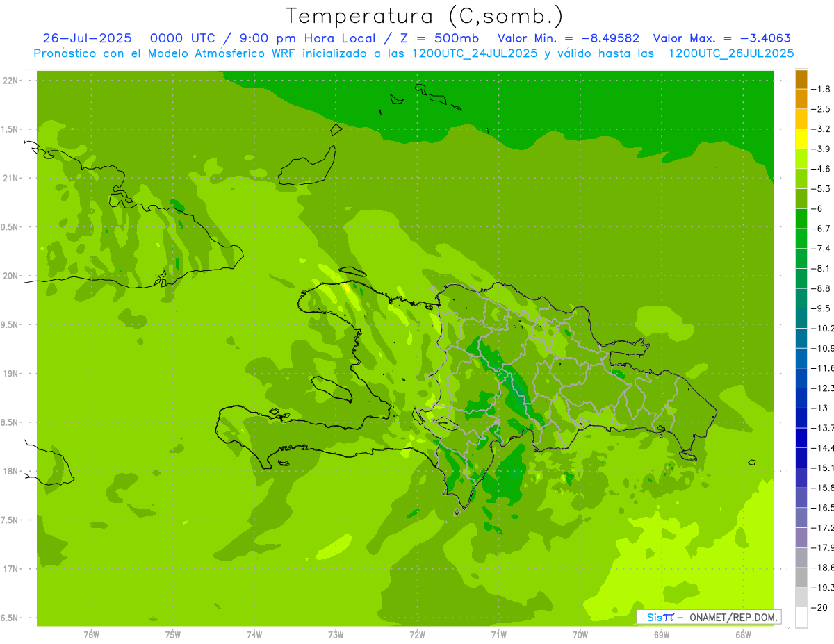
Task: Click the '74W' longitude axis label
Action: point(254,635)
